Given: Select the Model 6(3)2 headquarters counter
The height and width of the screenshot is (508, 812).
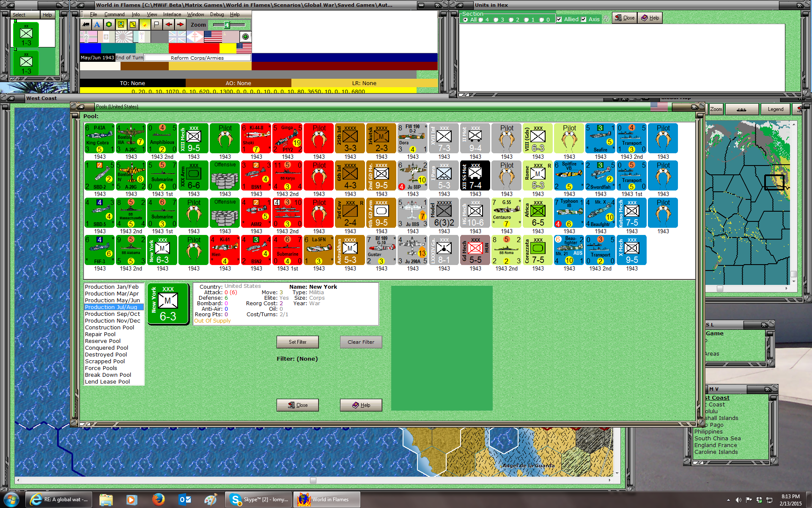Looking at the screenshot, I should pyautogui.click(x=444, y=213).
